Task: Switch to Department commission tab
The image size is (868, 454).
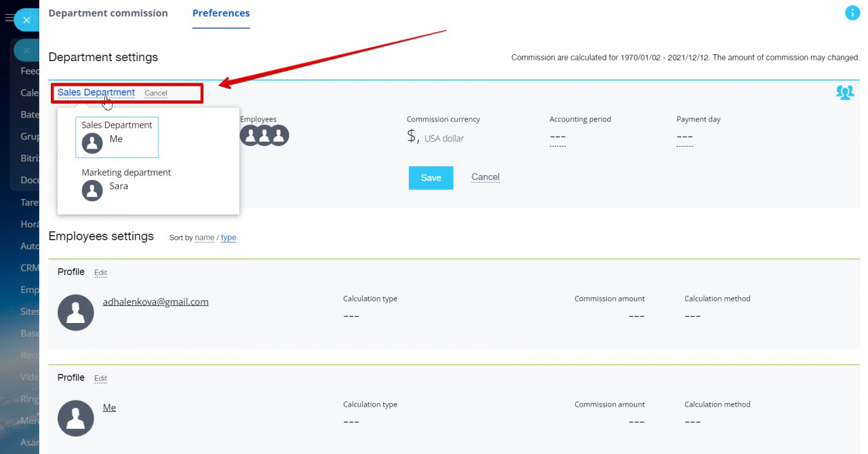Action: point(108,14)
